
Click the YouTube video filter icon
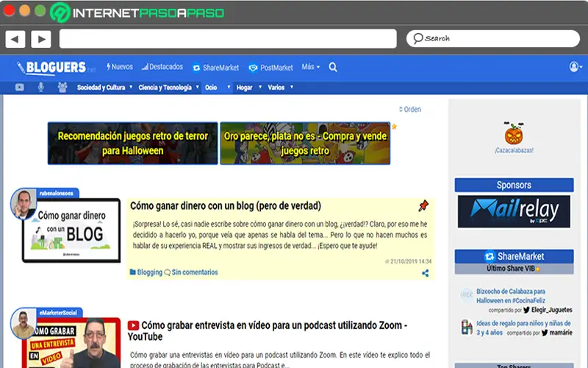click(x=20, y=88)
